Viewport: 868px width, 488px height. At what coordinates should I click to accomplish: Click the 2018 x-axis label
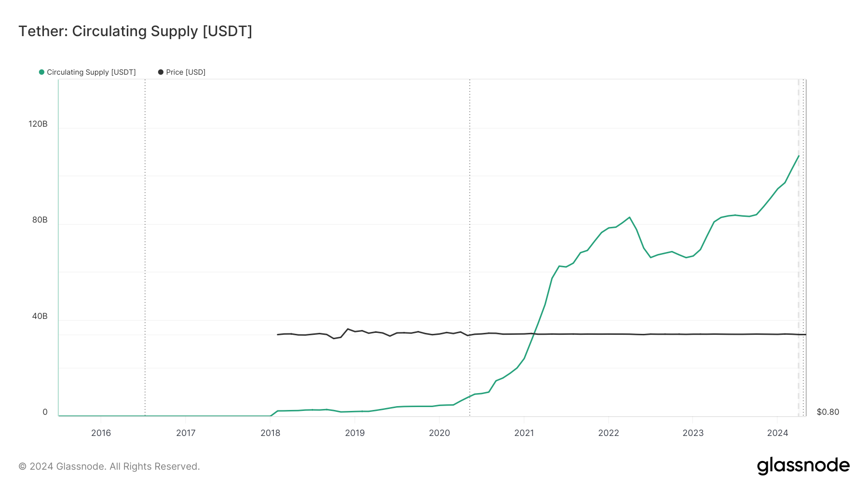point(271,433)
